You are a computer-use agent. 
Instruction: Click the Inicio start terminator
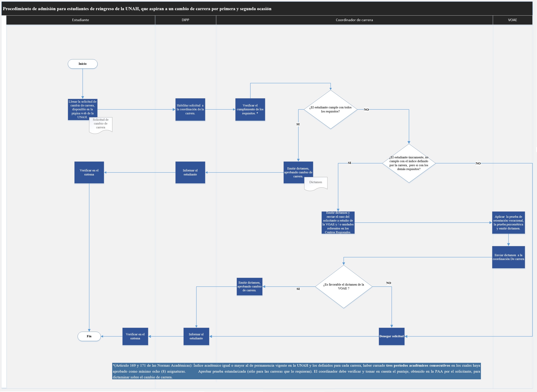click(83, 64)
